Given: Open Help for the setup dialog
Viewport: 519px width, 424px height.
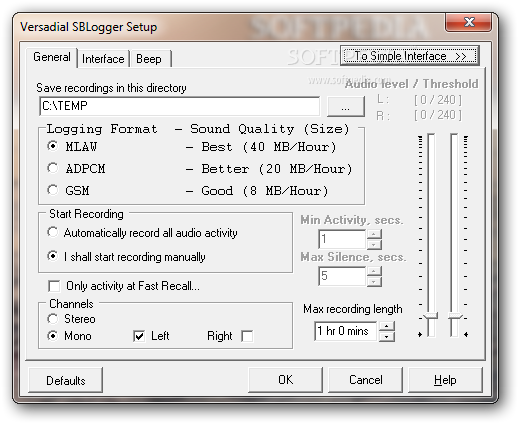Looking at the screenshot, I should point(445,380).
